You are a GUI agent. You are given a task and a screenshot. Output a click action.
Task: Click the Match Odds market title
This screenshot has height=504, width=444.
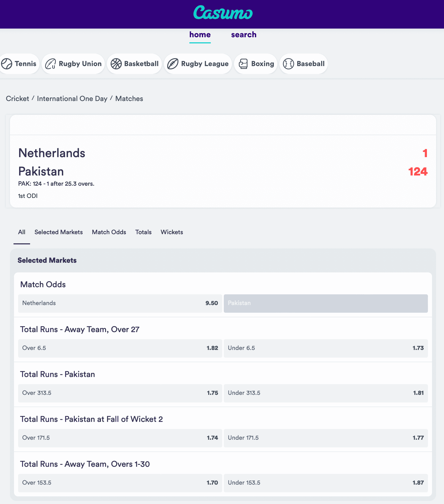pos(43,285)
